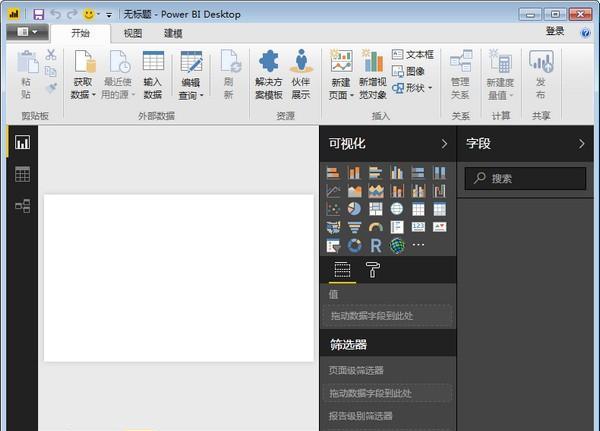Switch to the 开始 ribbon tab

[81, 33]
